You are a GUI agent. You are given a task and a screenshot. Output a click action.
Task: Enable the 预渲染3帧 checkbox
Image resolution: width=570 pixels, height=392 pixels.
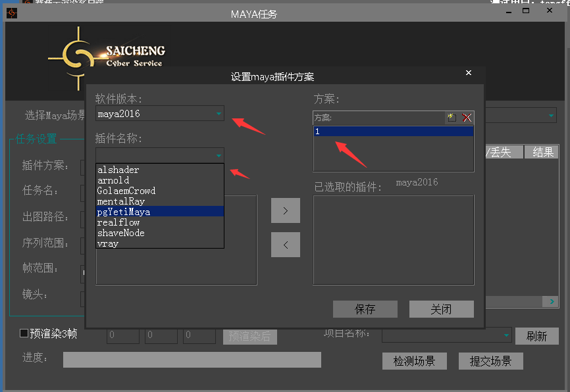(x=24, y=333)
